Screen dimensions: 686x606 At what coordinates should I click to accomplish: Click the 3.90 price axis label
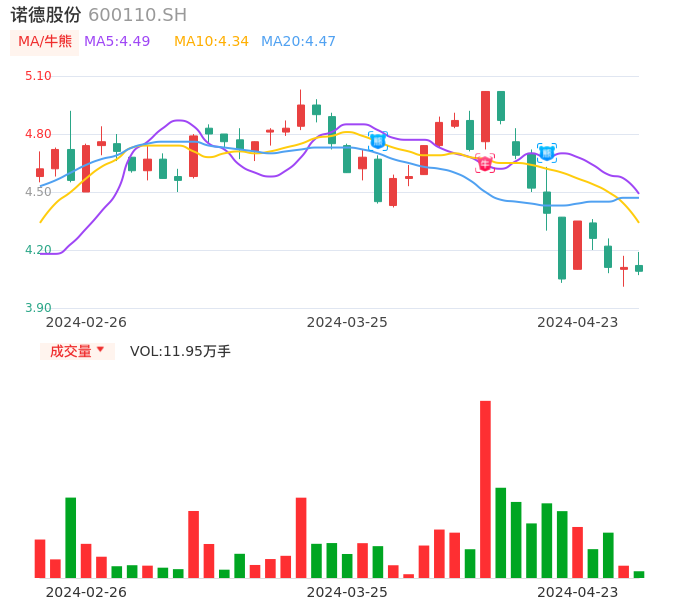point(38,308)
